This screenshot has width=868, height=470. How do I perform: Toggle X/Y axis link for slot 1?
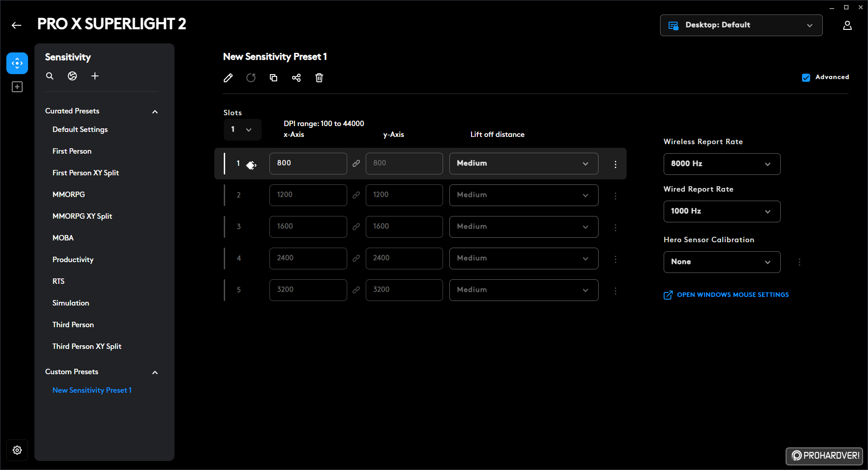(x=356, y=163)
